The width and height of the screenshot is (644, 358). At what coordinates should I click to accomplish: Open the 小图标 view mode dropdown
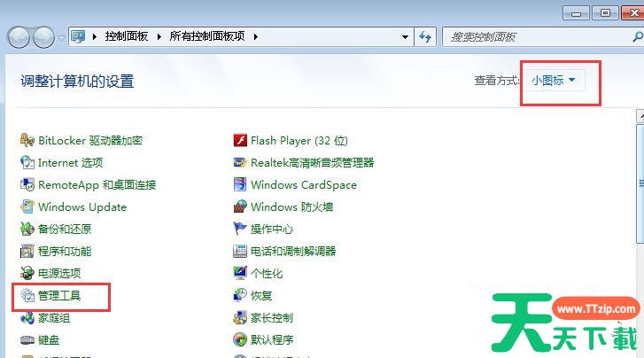[554, 81]
